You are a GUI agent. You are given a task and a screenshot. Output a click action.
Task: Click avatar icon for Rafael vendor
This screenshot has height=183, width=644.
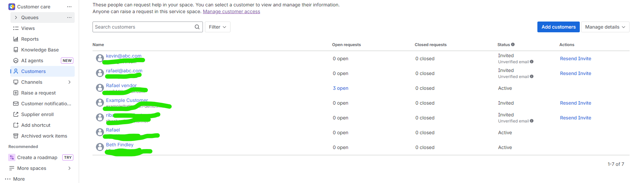click(x=100, y=88)
